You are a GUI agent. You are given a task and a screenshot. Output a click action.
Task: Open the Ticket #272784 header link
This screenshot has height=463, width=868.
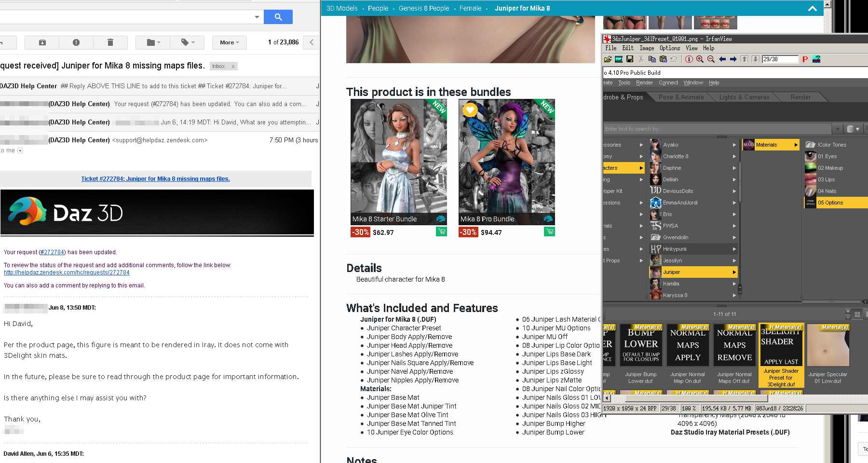[x=155, y=179]
